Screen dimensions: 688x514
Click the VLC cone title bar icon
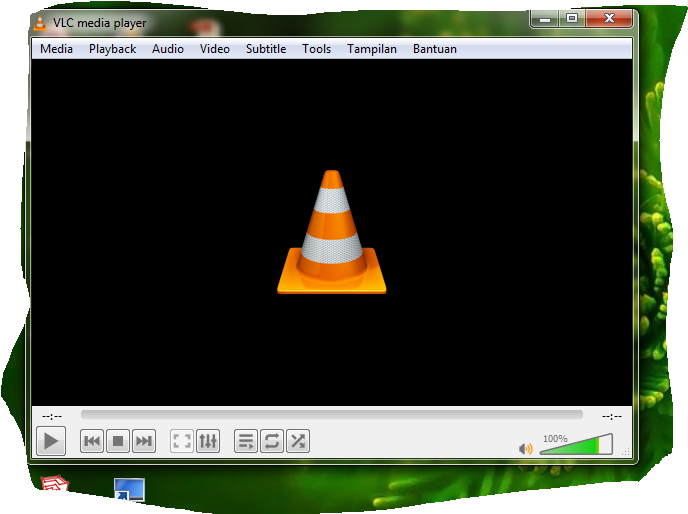[x=40, y=23]
